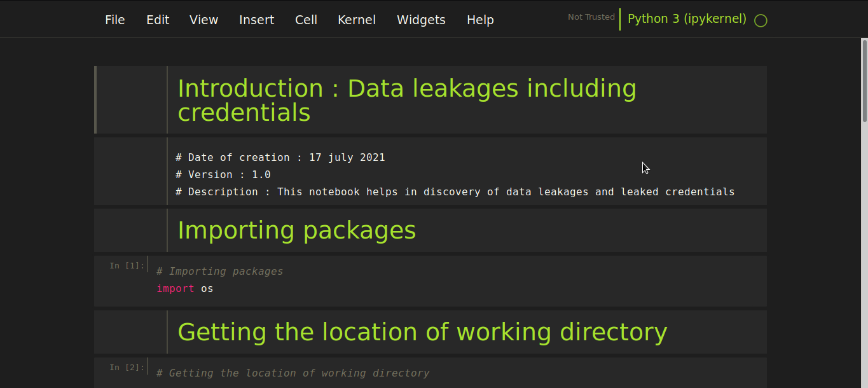Select the Introduction heading cell

407,100
